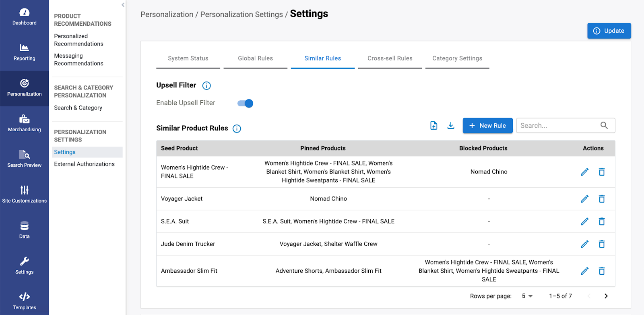Viewport: 644px width, 315px height.
Task: Click the Nomad Chino blocked product cell
Action: pos(489,172)
